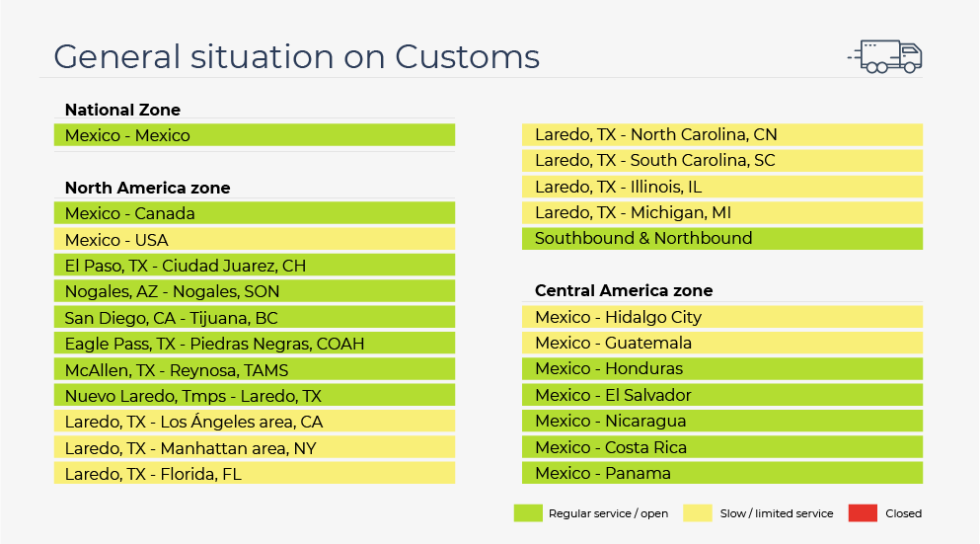The width and height of the screenshot is (980, 544).
Task: Select Laredo, TX - Florida, FL row
Action: (255, 473)
